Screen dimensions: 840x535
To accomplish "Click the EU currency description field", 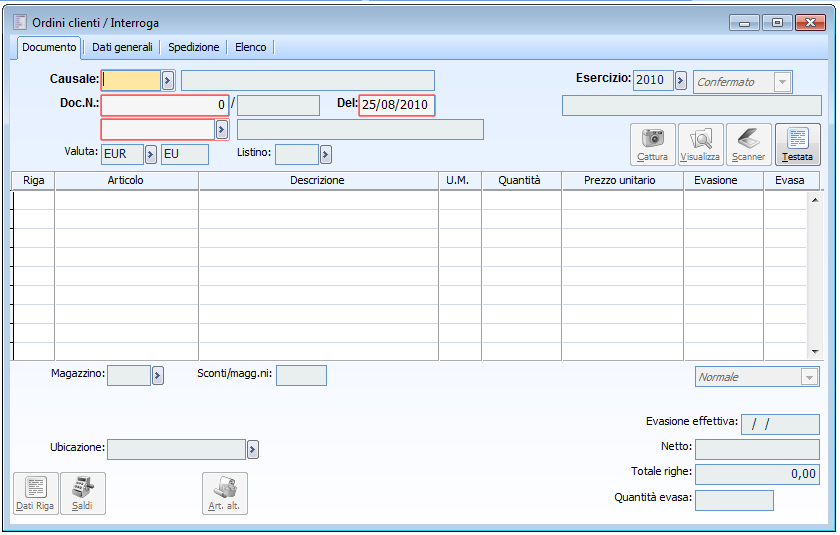I will (185, 154).
